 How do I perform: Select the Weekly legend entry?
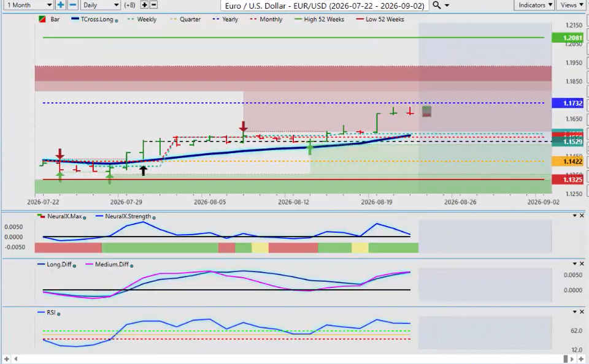click(x=142, y=19)
